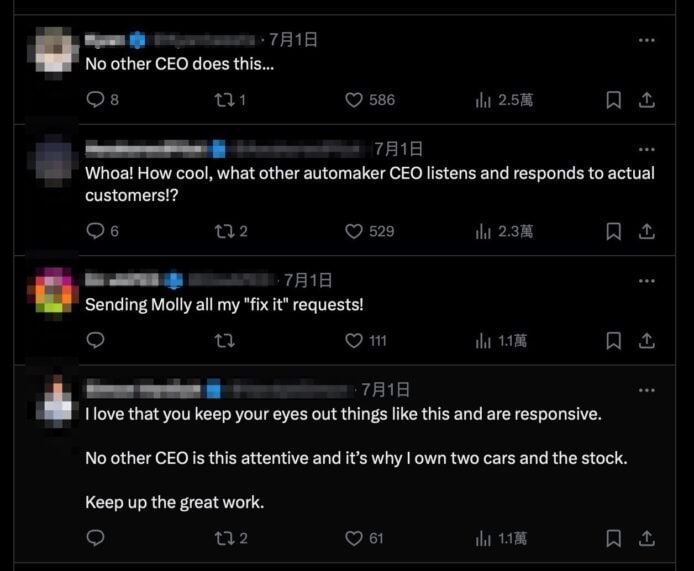Bookmark the "No other CEO does this..." tweet
The width and height of the screenshot is (694, 571).
point(614,100)
